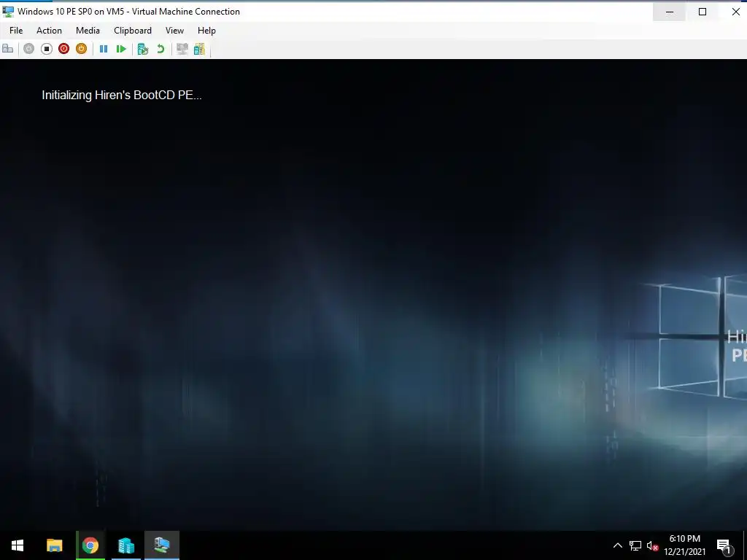Open the Help menu

point(206,31)
